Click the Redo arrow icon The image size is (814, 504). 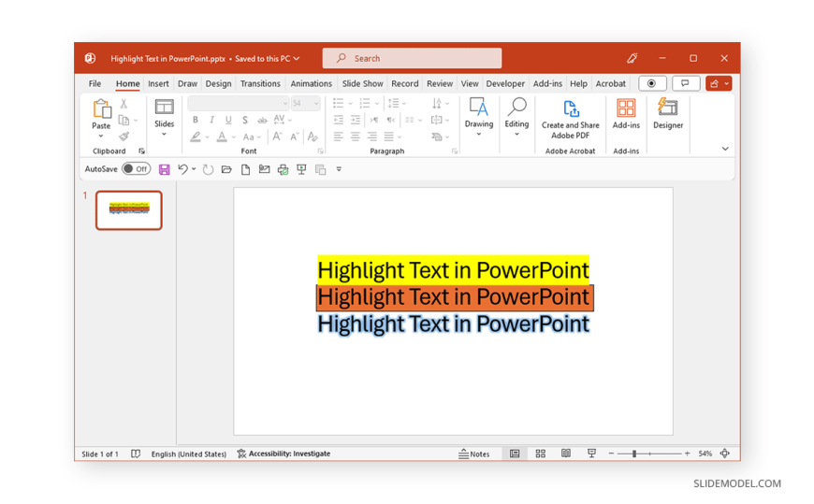pos(208,169)
